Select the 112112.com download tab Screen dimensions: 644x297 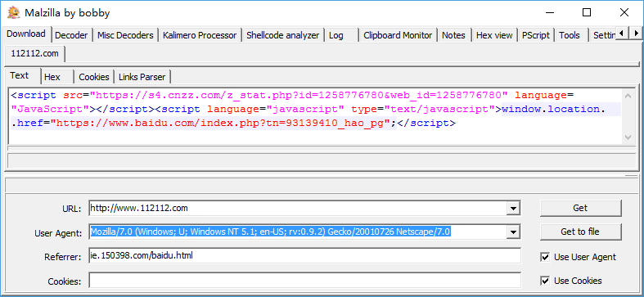tap(35, 53)
